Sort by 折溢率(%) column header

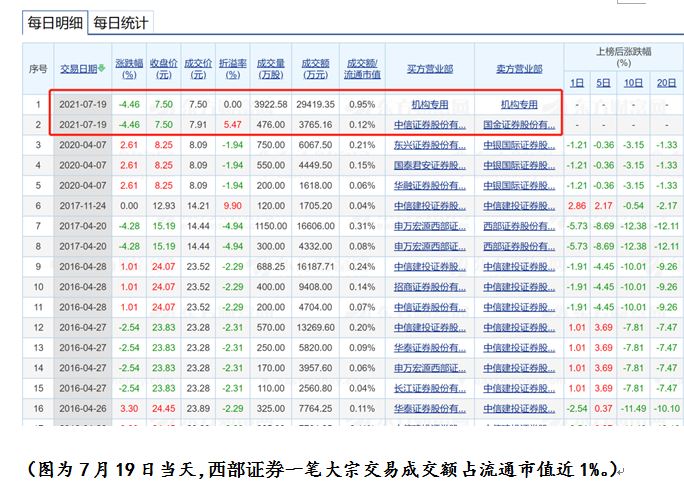(233, 69)
